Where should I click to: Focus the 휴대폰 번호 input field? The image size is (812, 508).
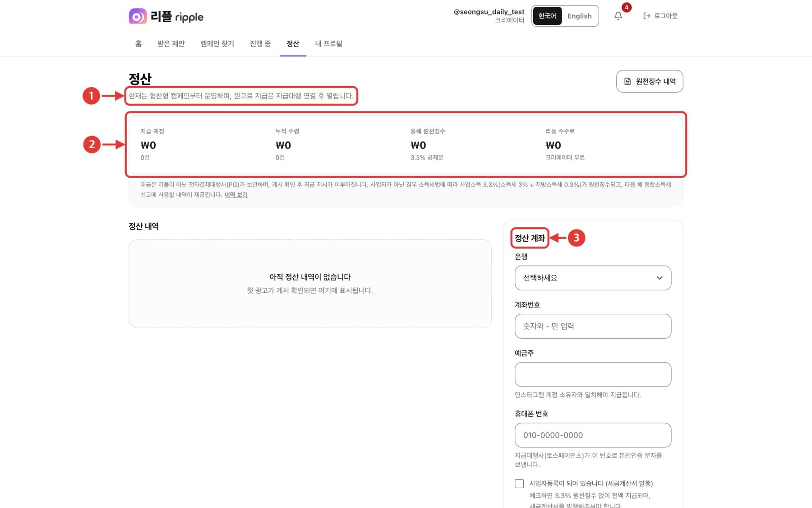point(593,435)
